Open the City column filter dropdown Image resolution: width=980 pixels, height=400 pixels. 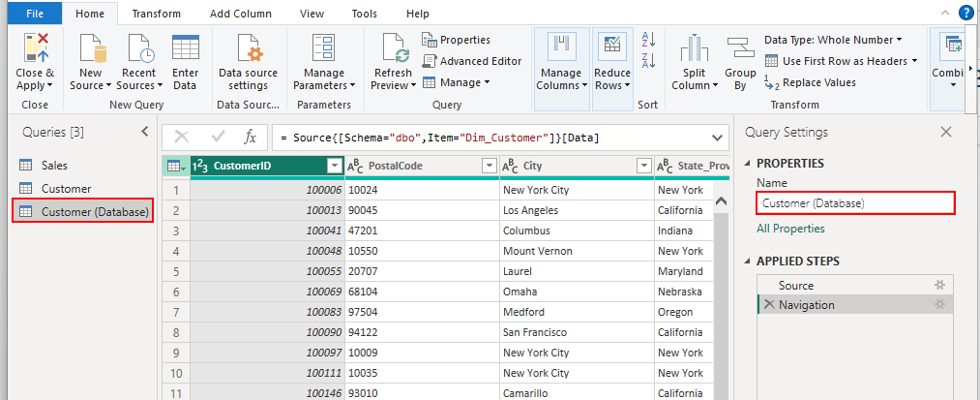pyautogui.click(x=643, y=166)
